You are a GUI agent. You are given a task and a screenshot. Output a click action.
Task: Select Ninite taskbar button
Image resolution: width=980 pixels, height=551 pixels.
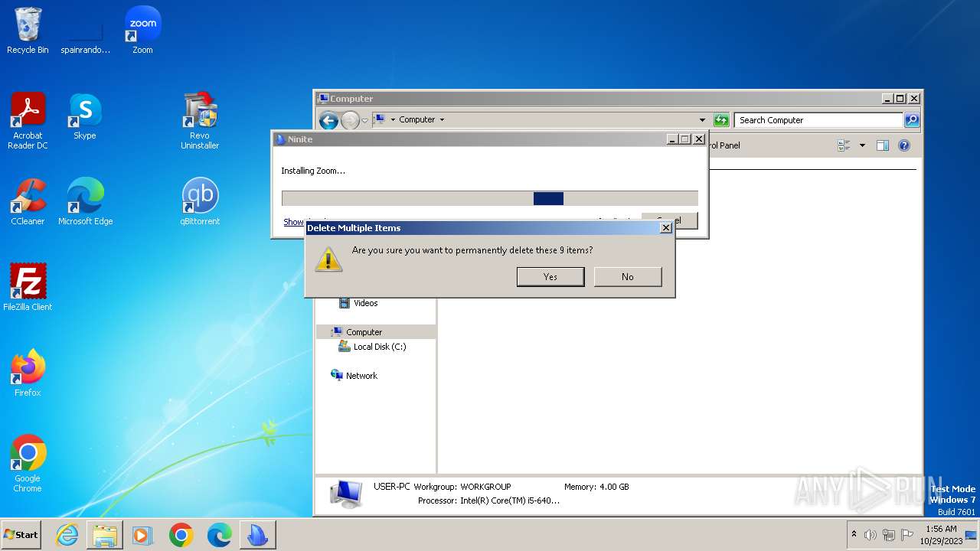coord(257,535)
